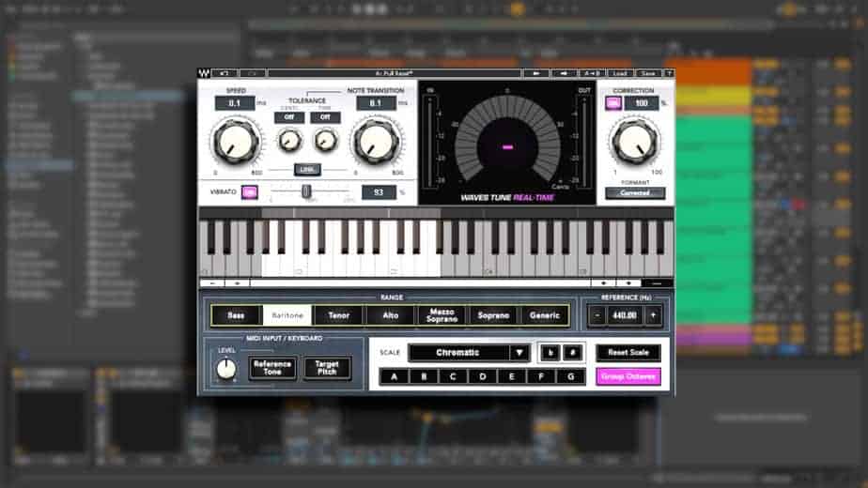Click the black button at far right of keyboard scrollbar
This screenshot has width=868, height=488.
coord(657,282)
